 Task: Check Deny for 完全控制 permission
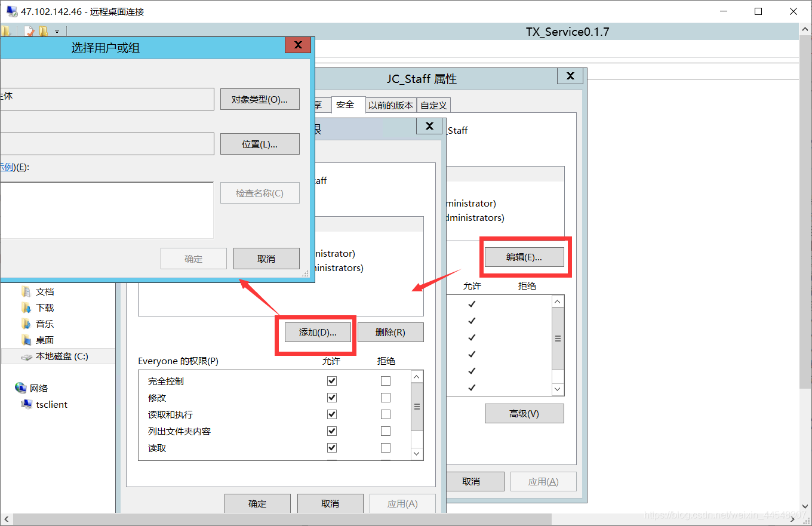tap(386, 381)
